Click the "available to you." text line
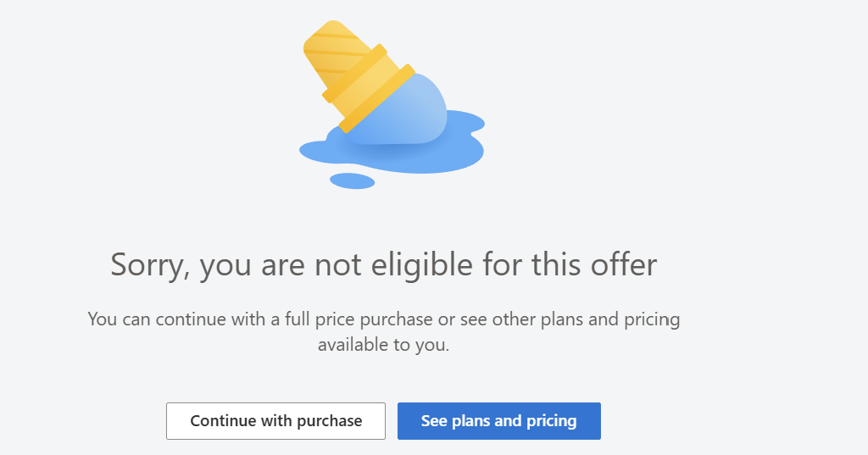 pyautogui.click(x=383, y=345)
